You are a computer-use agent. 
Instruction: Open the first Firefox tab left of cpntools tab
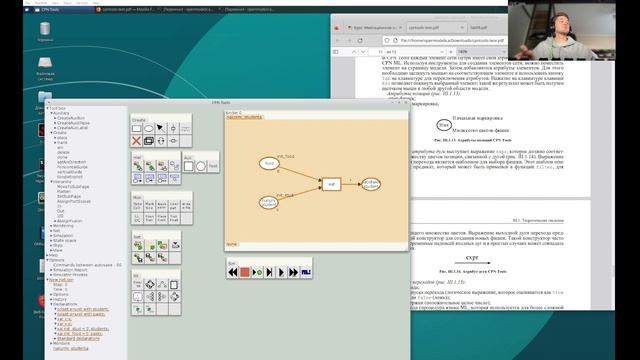tap(374, 27)
